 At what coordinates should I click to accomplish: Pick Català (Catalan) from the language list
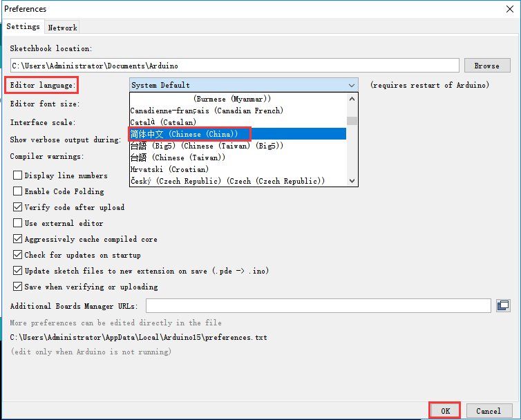click(238, 122)
